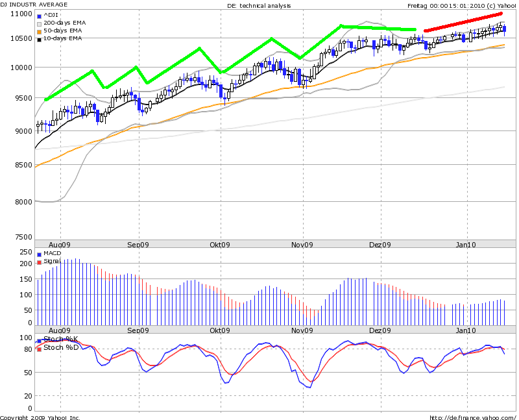Screen dimensions: 519x420
Task: Select the Jan10 axis label
Action: click(x=466, y=245)
